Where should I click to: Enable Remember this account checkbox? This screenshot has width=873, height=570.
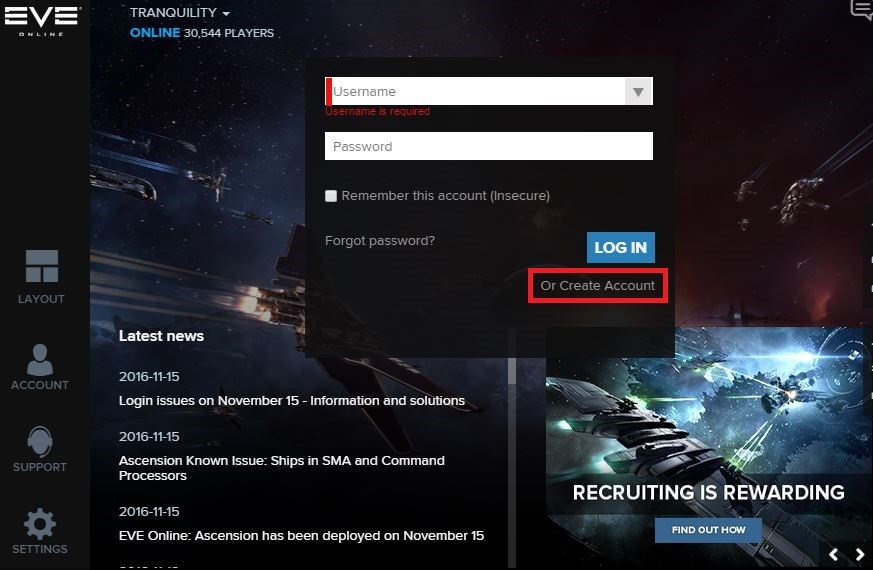[x=331, y=196]
